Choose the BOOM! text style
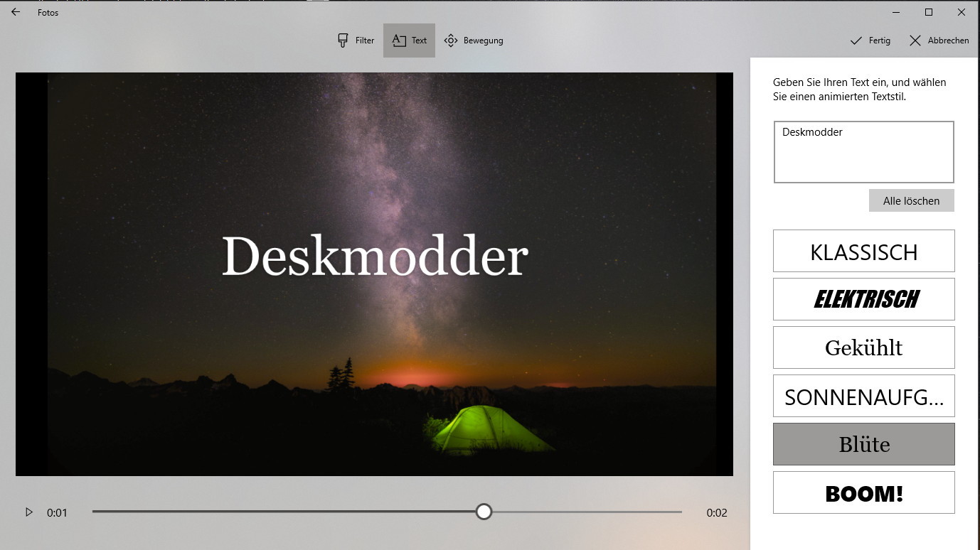The image size is (980, 550). point(863,492)
